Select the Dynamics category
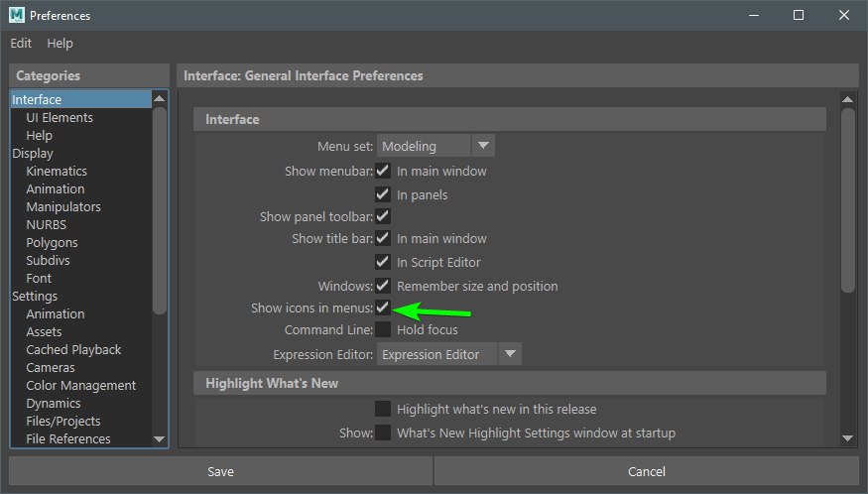This screenshot has width=868, height=494. coord(54,403)
